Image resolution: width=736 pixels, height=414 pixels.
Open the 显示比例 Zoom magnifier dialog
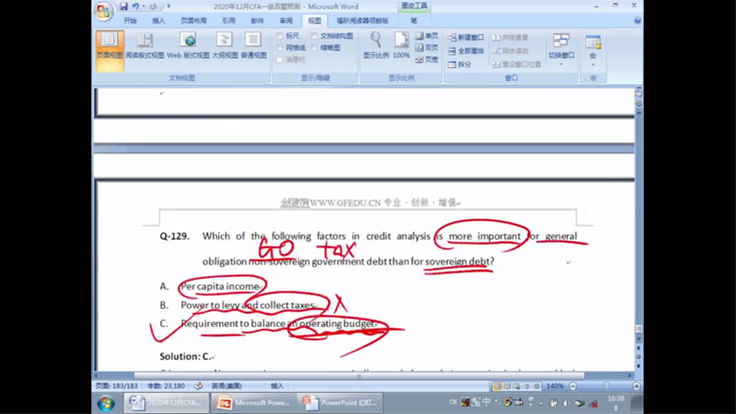pyautogui.click(x=376, y=46)
